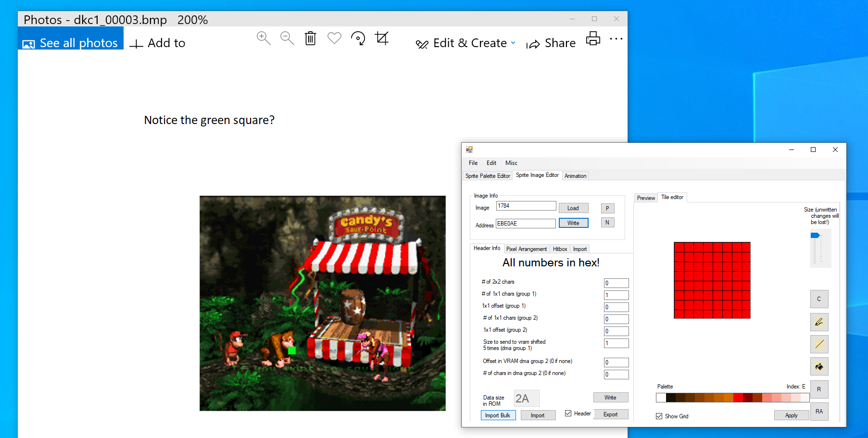Image resolution: width=868 pixels, height=438 pixels.
Task: Select the pencil draw tool
Action: point(819,322)
